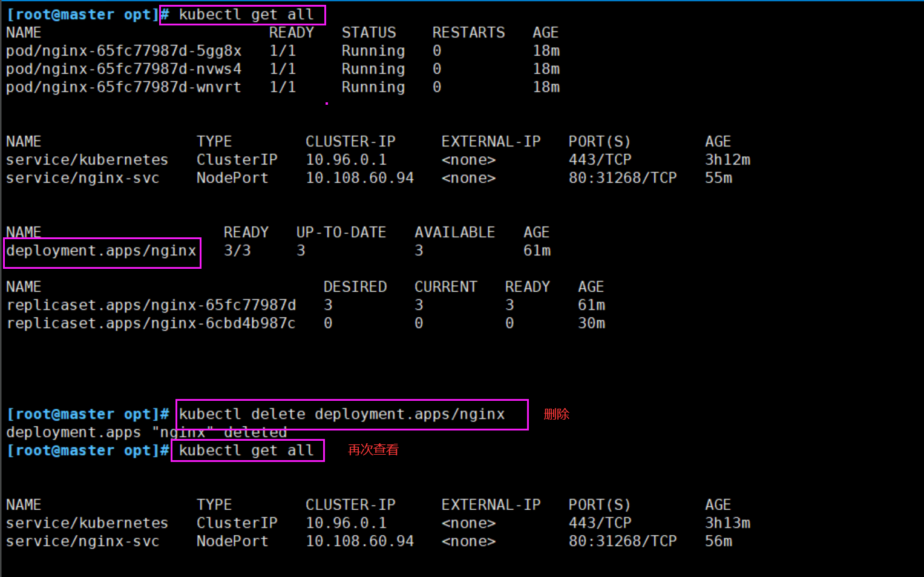Viewport: 924px width, 577px height.
Task: Click the 3h13m age value
Action: [727, 523]
